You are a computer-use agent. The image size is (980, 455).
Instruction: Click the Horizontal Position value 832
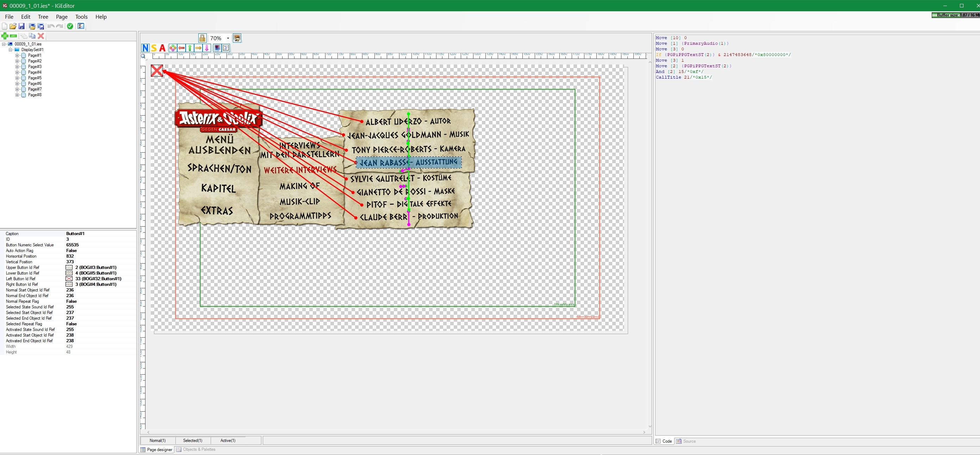pos(70,256)
